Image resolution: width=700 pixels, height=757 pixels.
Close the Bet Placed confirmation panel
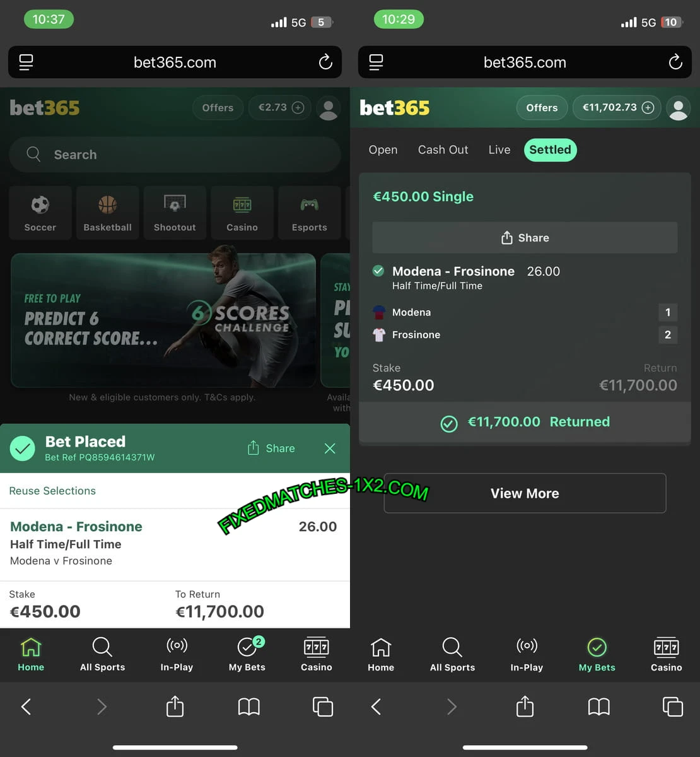click(x=330, y=448)
